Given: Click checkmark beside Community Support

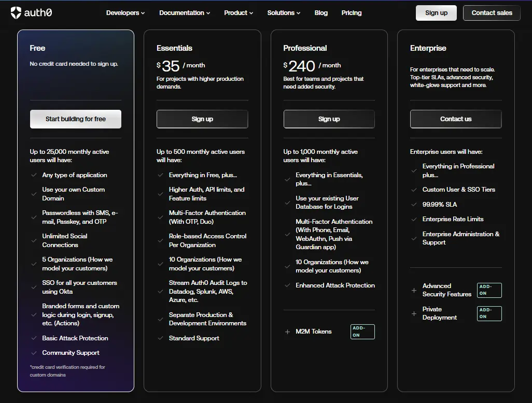Looking at the screenshot, I should 34,353.
